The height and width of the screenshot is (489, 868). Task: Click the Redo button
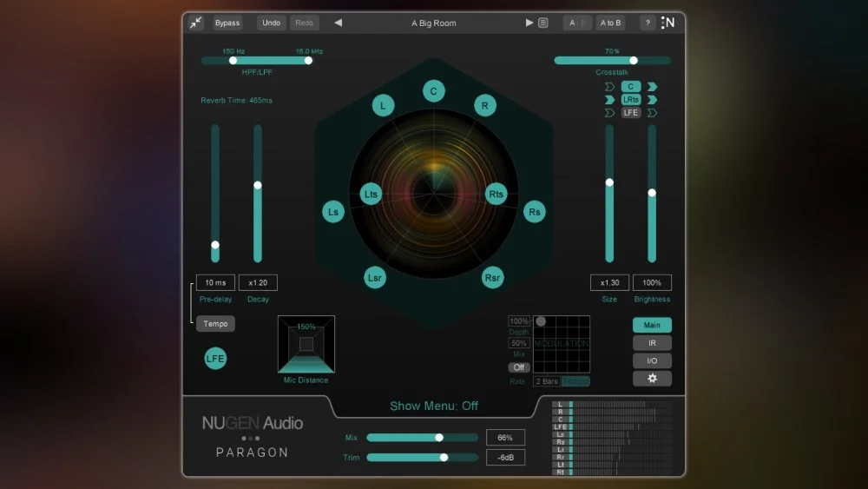pyautogui.click(x=304, y=23)
